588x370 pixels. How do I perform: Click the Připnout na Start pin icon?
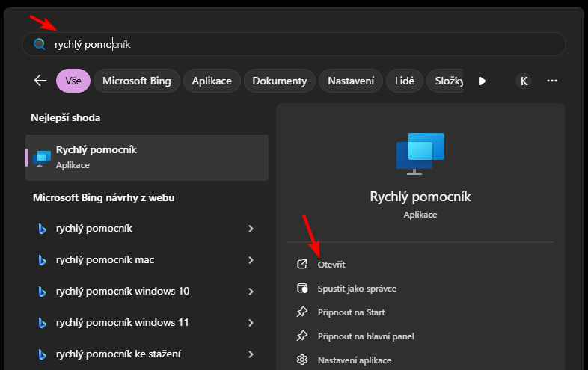click(302, 312)
